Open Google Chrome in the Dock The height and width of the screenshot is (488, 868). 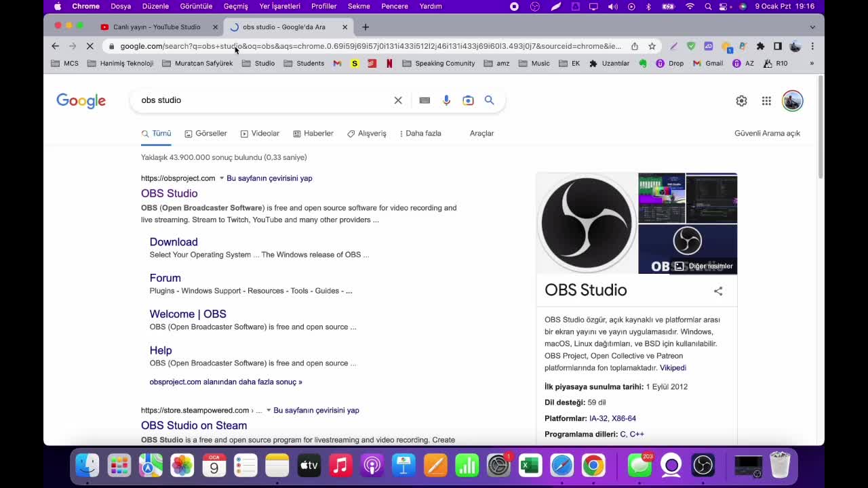coord(593,466)
